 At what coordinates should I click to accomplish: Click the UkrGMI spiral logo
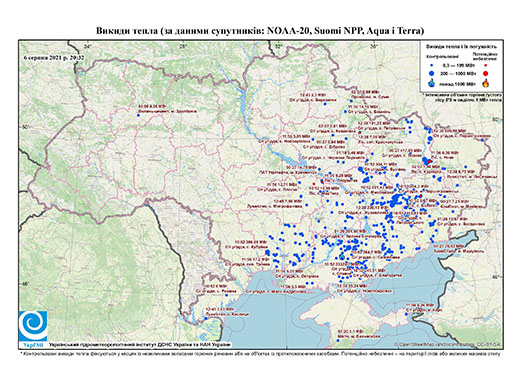[33, 327]
